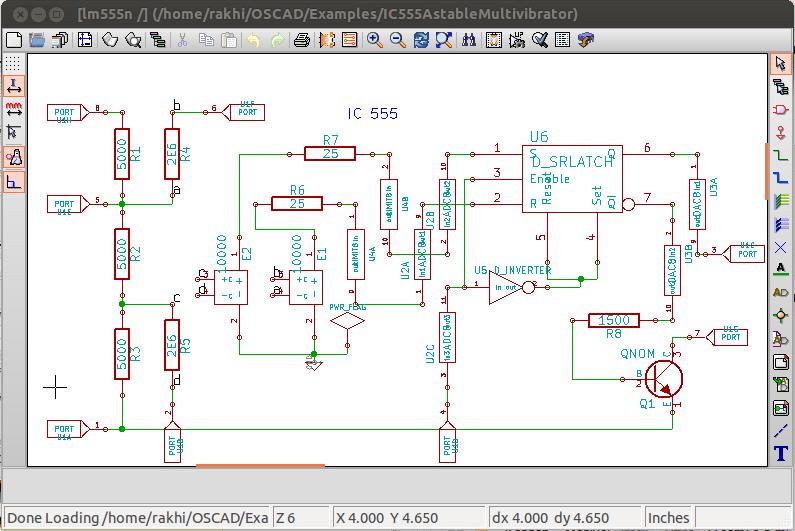Choose the no-connect flag tool

(x=781, y=246)
